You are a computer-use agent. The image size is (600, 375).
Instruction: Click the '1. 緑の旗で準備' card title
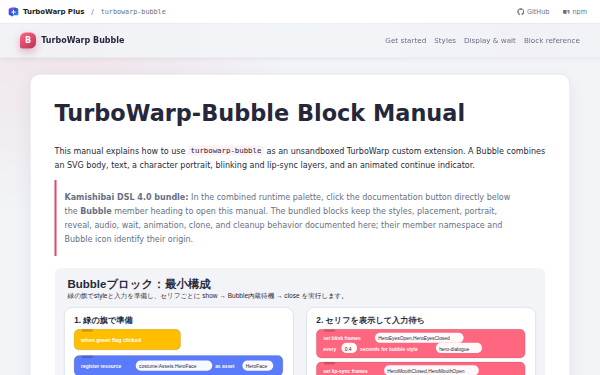(x=103, y=320)
